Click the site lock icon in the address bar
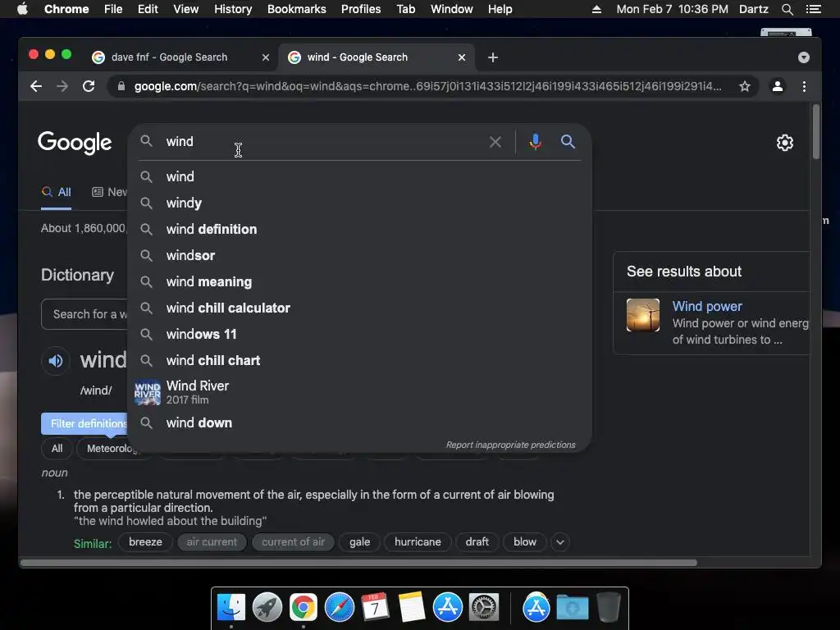840x630 pixels. click(121, 86)
